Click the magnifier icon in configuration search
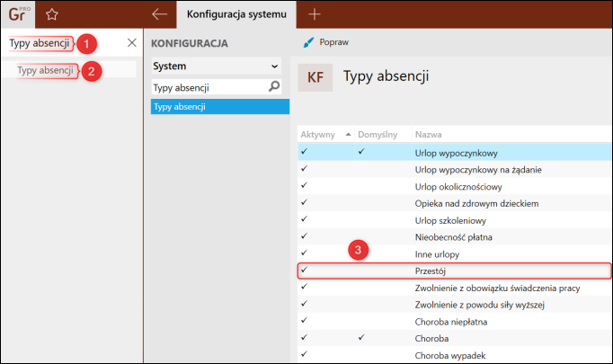The width and height of the screenshot is (613, 364). 274,86
